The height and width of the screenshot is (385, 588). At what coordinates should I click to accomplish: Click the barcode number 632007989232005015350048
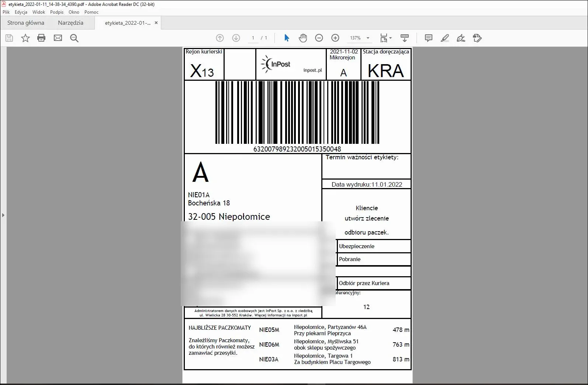297,149
